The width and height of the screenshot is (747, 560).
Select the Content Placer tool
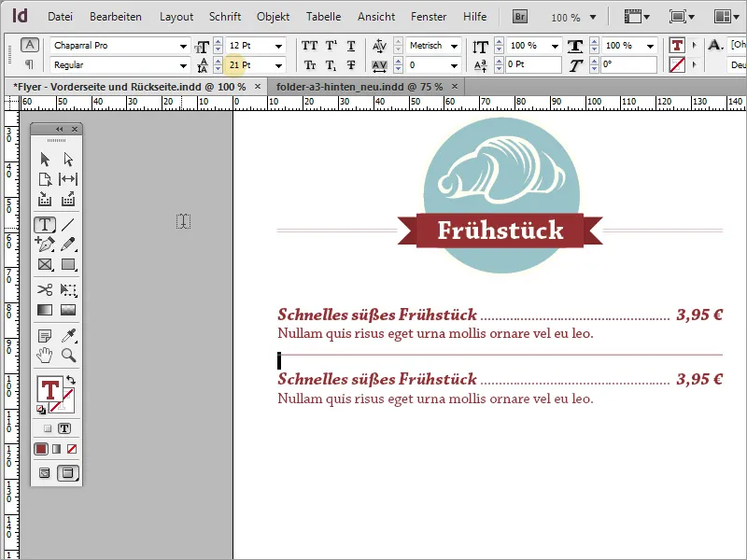click(68, 199)
